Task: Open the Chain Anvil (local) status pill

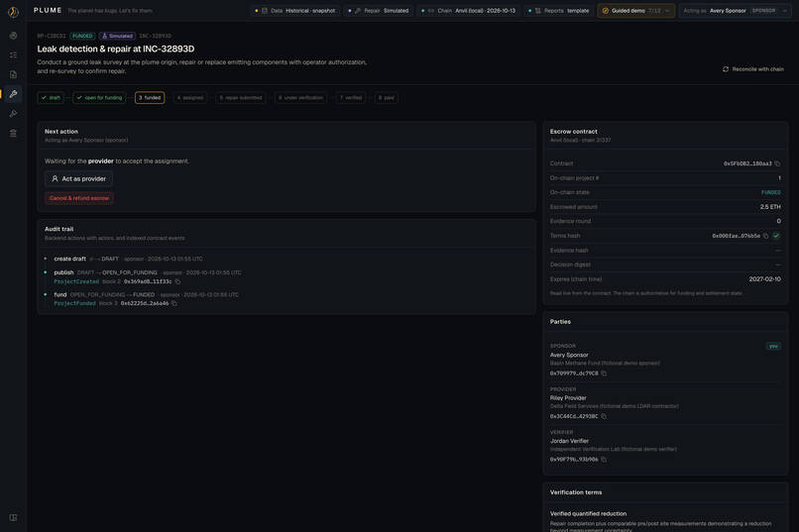Action: 469,11
